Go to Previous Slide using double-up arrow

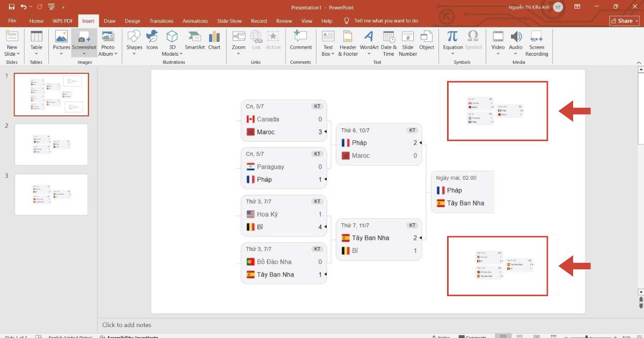[640, 300]
